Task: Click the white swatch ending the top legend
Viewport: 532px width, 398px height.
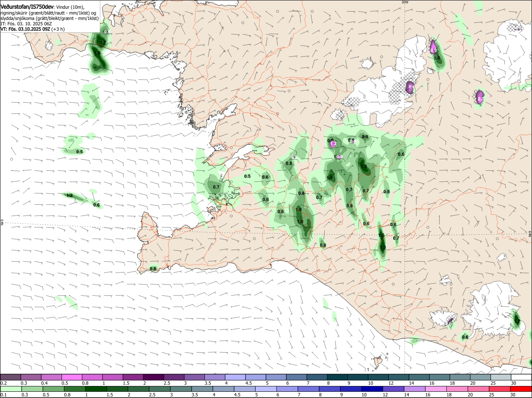Action: 521,377
